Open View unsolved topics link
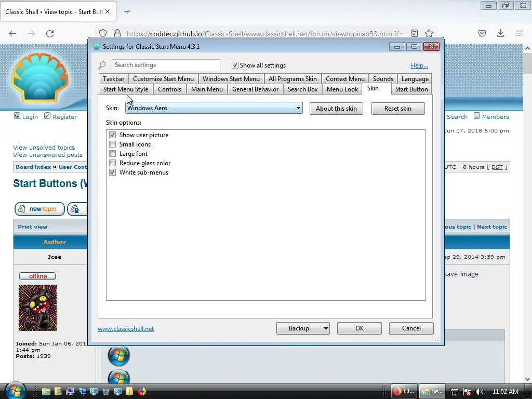 tap(44, 148)
